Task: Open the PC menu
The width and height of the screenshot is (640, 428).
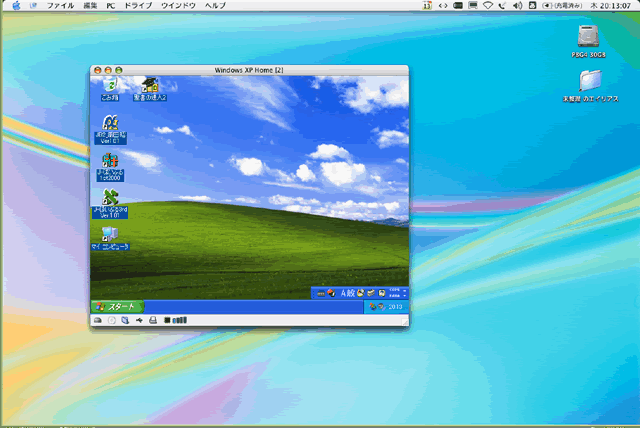Action: (x=111, y=6)
